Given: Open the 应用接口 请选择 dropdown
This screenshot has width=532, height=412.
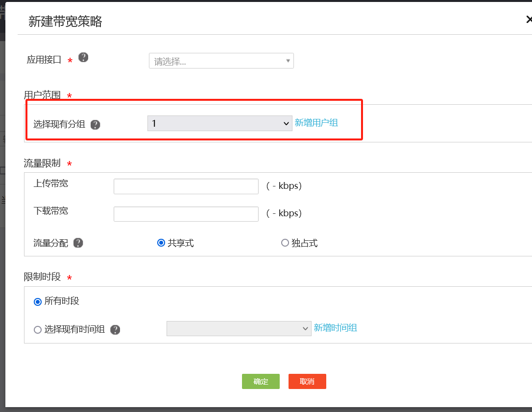Looking at the screenshot, I should tap(221, 61).
